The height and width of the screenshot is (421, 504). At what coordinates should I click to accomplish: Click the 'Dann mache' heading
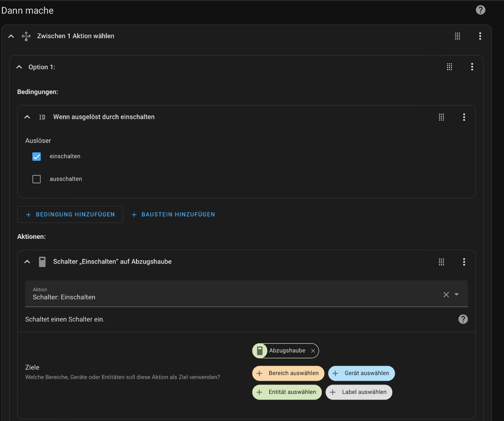click(x=27, y=10)
